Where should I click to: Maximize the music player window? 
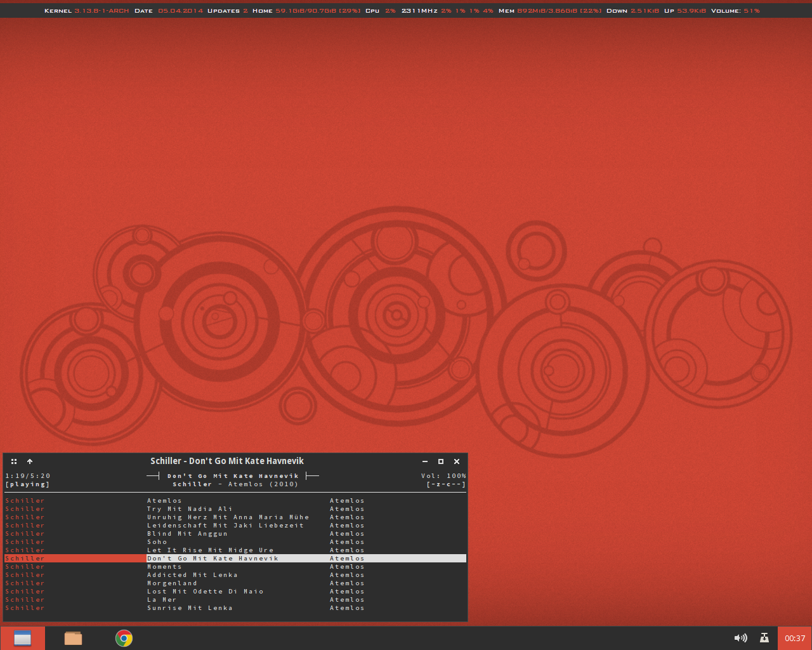coord(441,461)
